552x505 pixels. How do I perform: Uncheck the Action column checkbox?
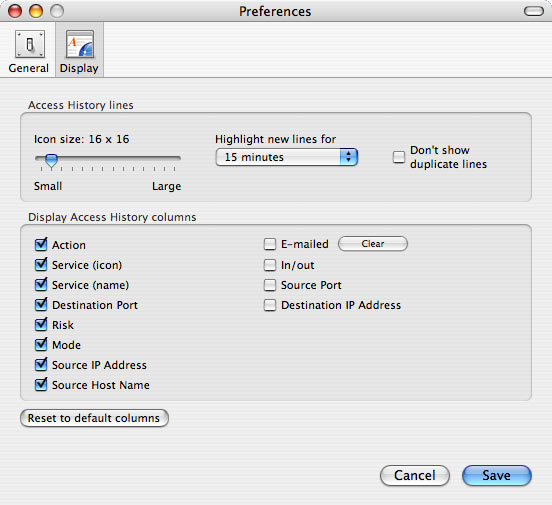pyautogui.click(x=41, y=244)
